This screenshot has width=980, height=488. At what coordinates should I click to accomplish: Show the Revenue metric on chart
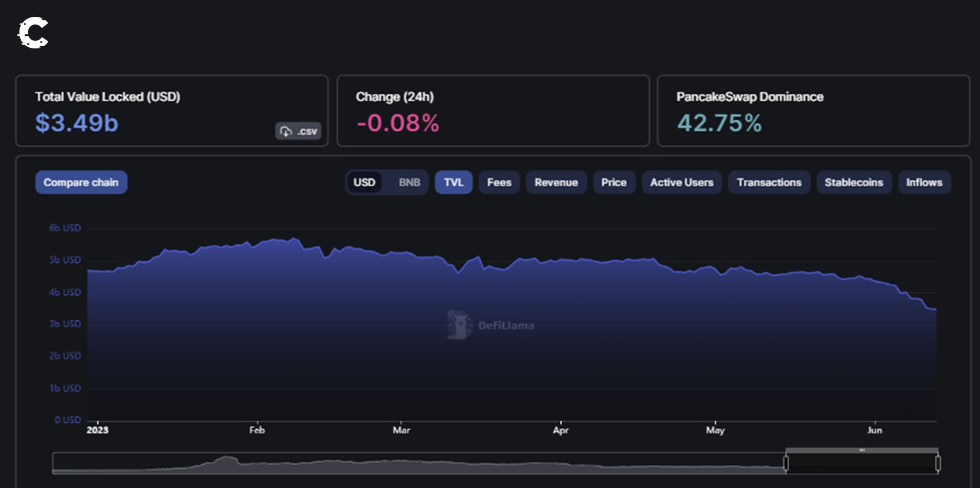(x=556, y=182)
